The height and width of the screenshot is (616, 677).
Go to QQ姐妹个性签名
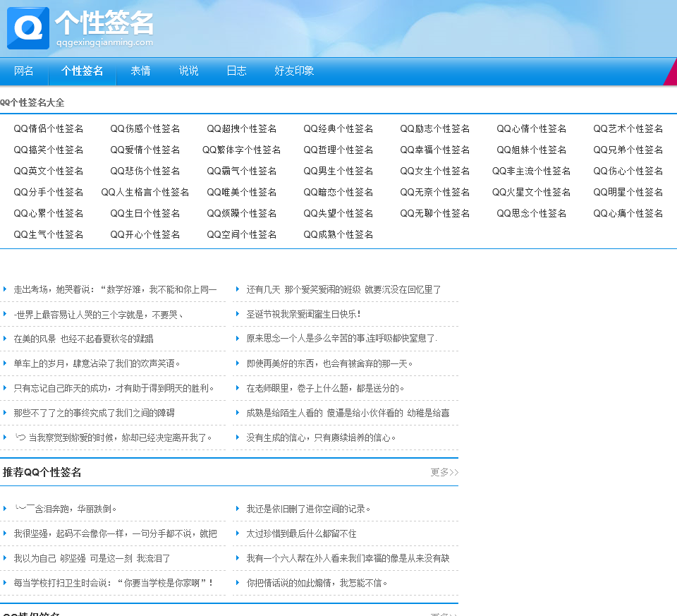click(x=532, y=150)
